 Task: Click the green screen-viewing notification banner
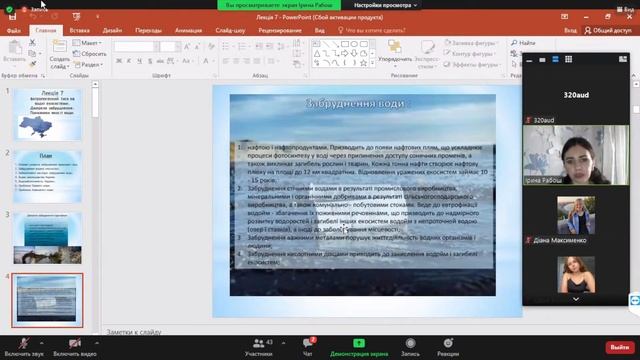click(279, 5)
